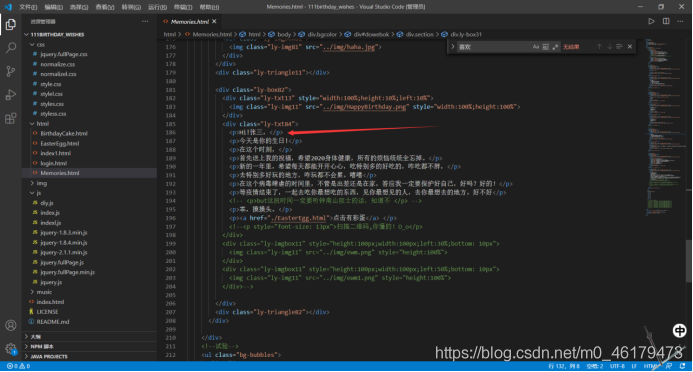Open the 转到(G) menu
Viewport: 693px width, 372px height.
coord(131,7)
